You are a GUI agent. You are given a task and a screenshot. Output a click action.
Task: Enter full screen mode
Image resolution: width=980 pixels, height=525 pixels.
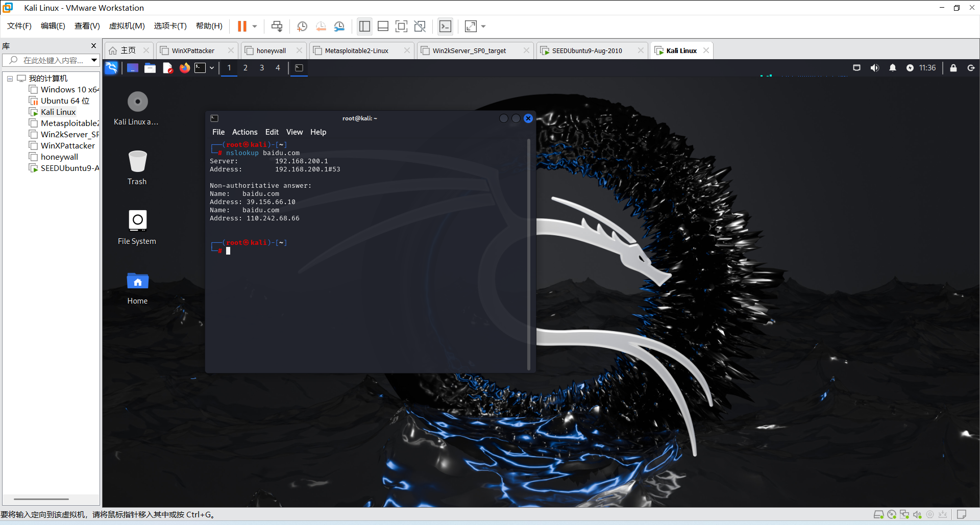402,27
